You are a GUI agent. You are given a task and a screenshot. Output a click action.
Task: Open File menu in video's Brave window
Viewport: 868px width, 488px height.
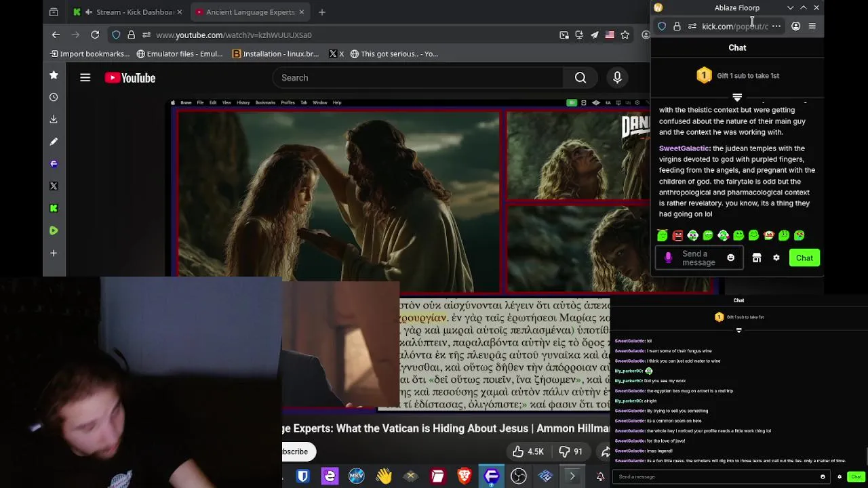[x=200, y=102]
